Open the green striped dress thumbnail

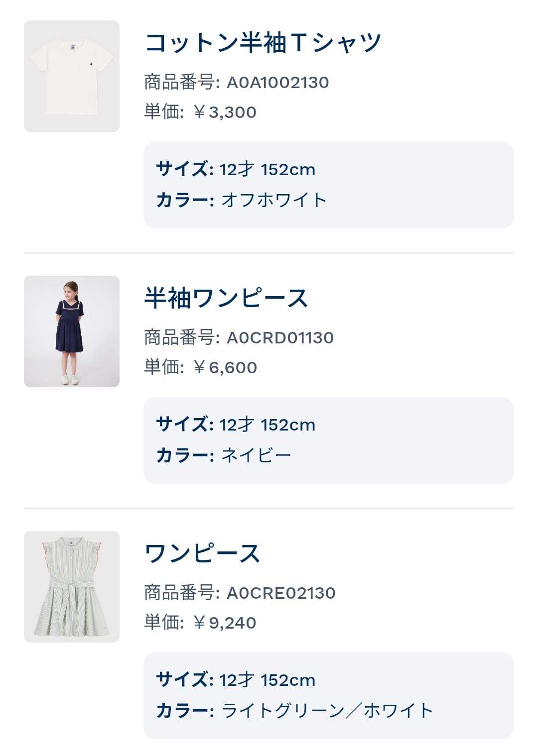[72, 587]
